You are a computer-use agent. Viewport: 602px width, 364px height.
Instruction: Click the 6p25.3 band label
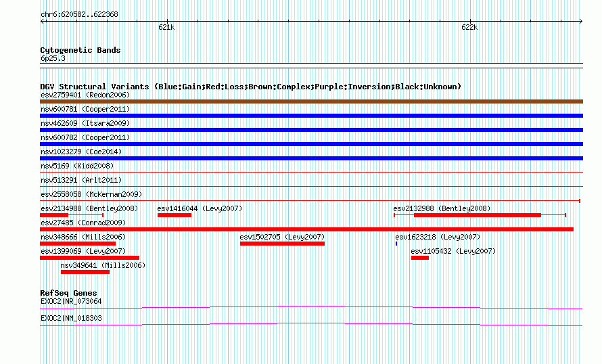pyautogui.click(x=53, y=58)
